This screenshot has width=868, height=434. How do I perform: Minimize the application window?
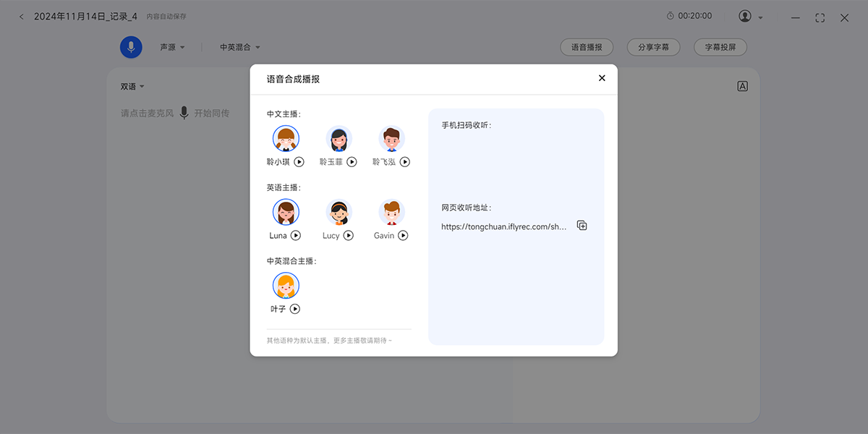pos(795,17)
